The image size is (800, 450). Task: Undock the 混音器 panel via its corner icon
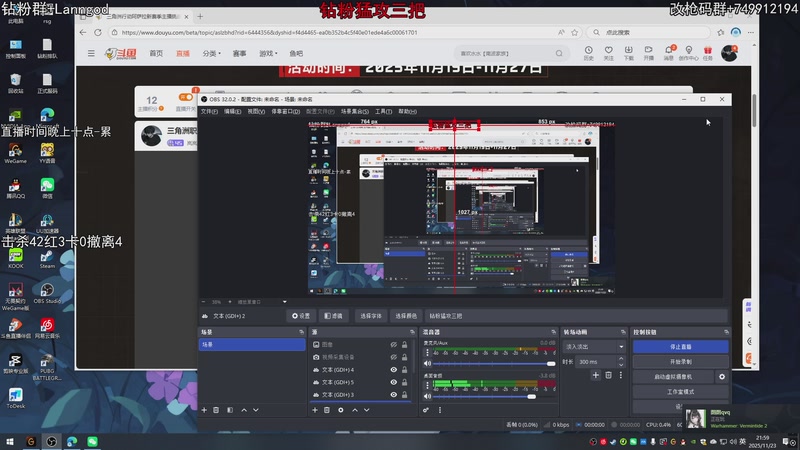[554, 332]
